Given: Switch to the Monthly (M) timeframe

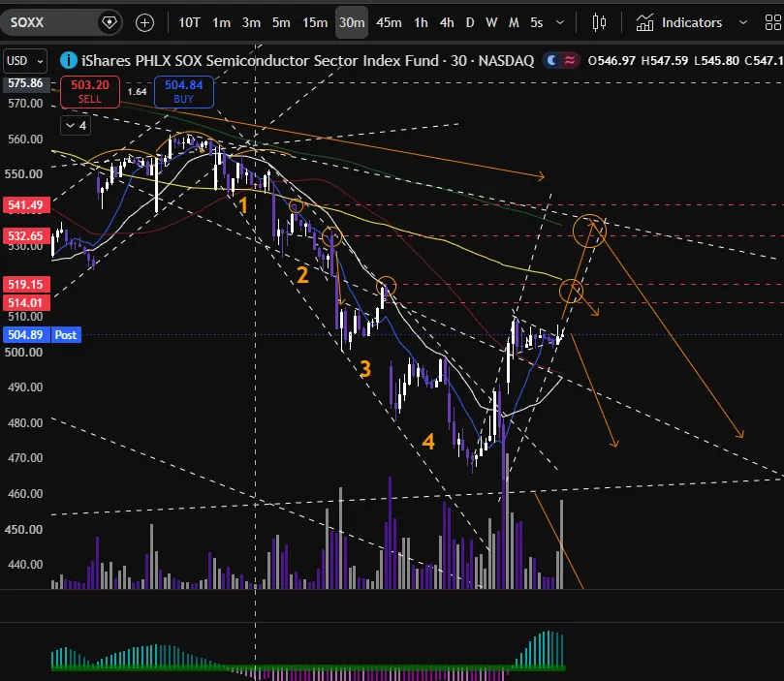Looking at the screenshot, I should click(x=514, y=22).
